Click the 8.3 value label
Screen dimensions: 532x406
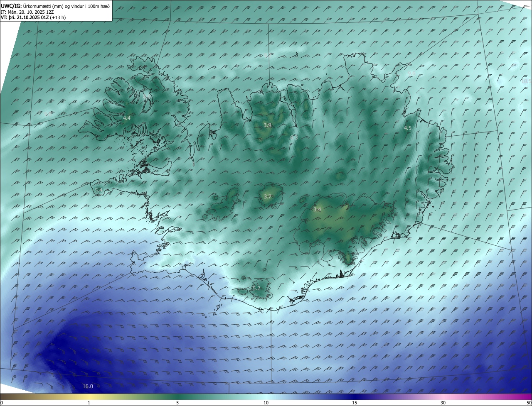tap(294, 137)
